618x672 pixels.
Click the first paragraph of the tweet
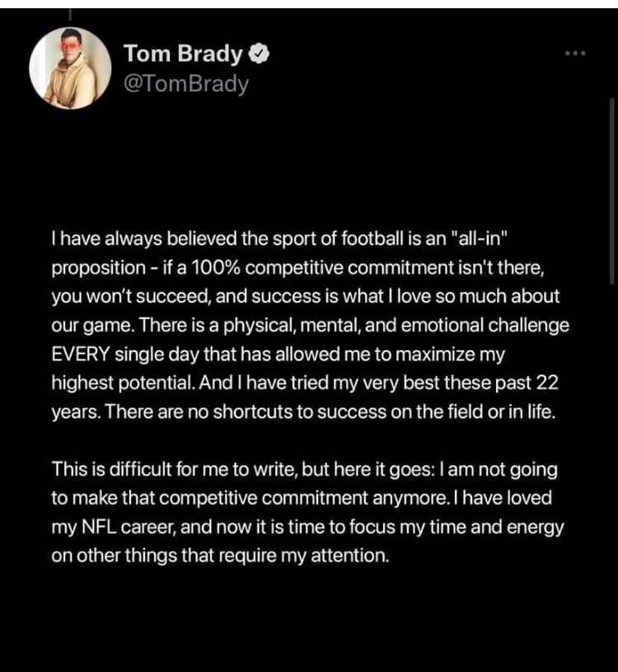coord(310,325)
